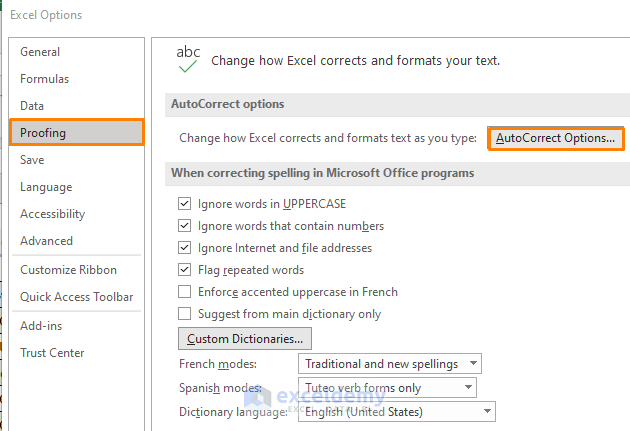
Task: Check Suggest from main dictionary only
Action: [184, 314]
